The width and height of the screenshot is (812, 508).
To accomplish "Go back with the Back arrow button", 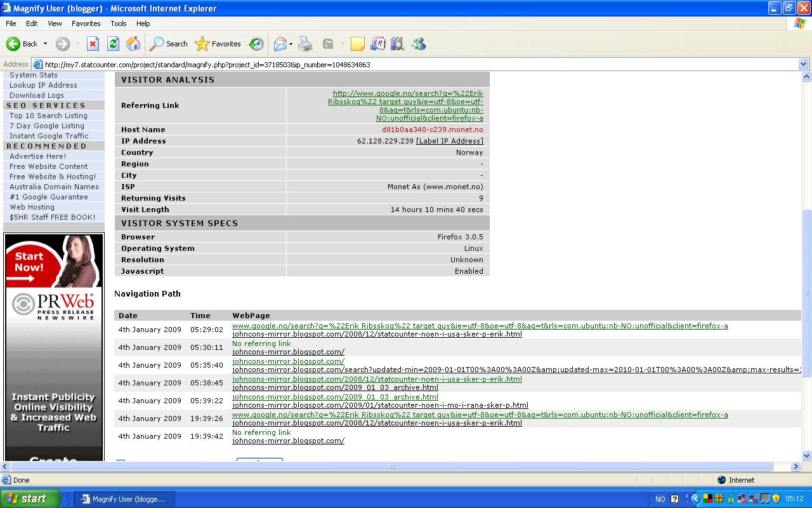I will click(22, 44).
